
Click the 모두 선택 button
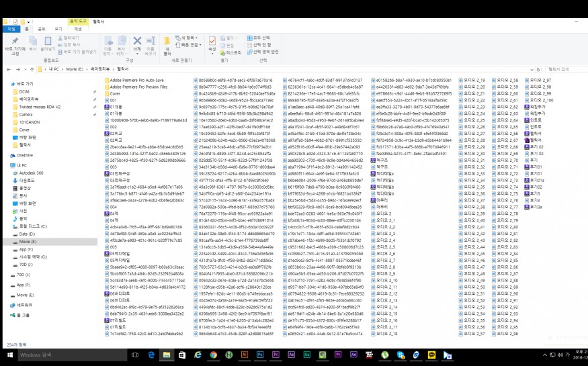[x=261, y=38]
